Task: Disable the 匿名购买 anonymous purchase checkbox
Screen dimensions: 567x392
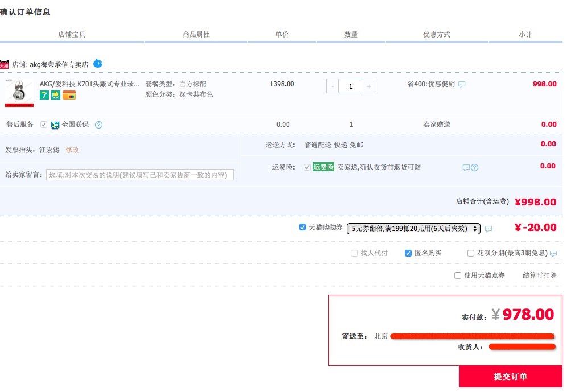Action: 408,253
